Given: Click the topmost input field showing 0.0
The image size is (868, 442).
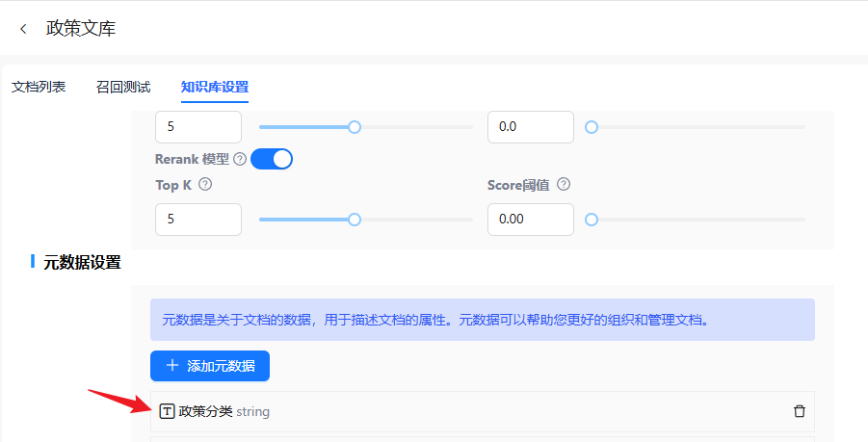Looking at the screenshot, I should pyautogui.click(x=530, y=127).
